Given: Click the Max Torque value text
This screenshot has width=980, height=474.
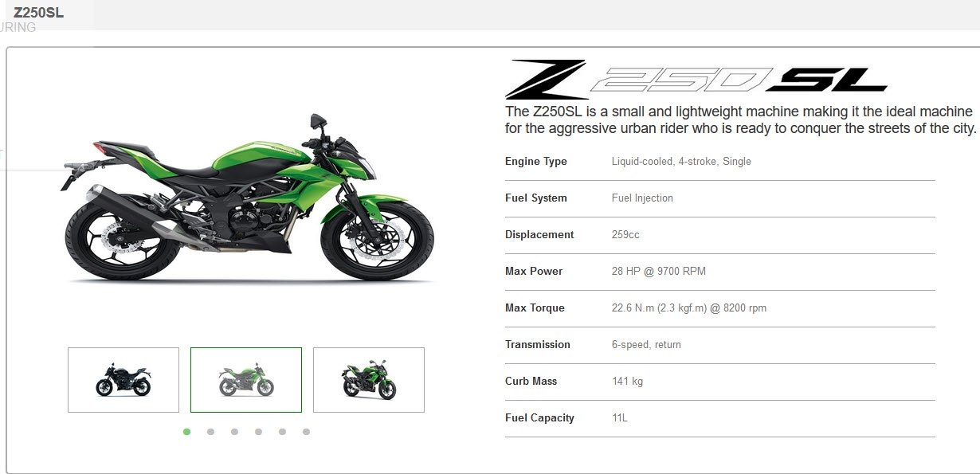Looking at the screenshot, I should tap(689, 308).
